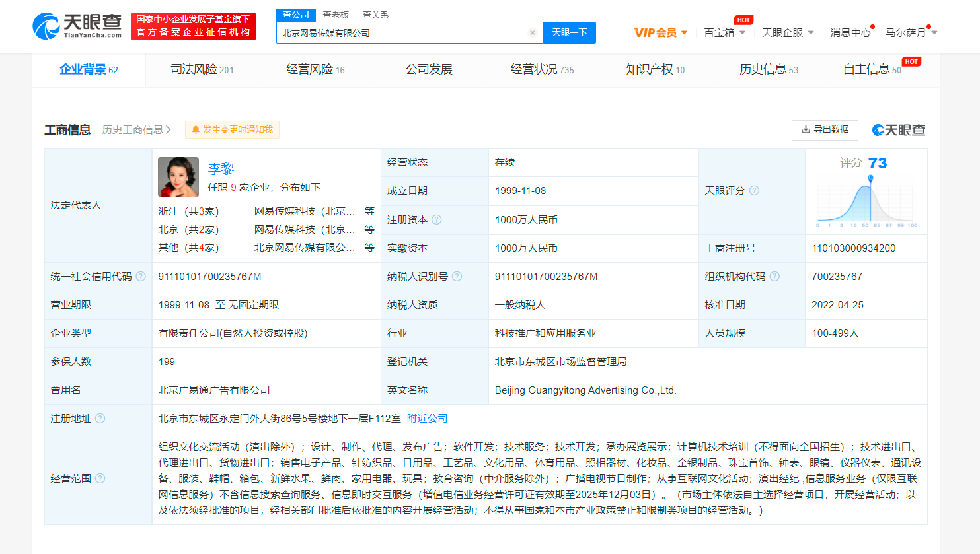This screenshot has width=980, height=554.
Task: Click the TianYanCha logo
Action: click(x=77, y=26)
